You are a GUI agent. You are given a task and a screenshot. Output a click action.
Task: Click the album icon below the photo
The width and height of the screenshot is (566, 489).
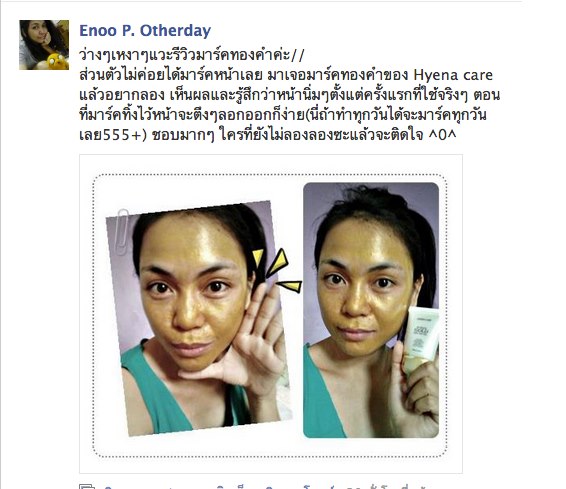[87, 486]
